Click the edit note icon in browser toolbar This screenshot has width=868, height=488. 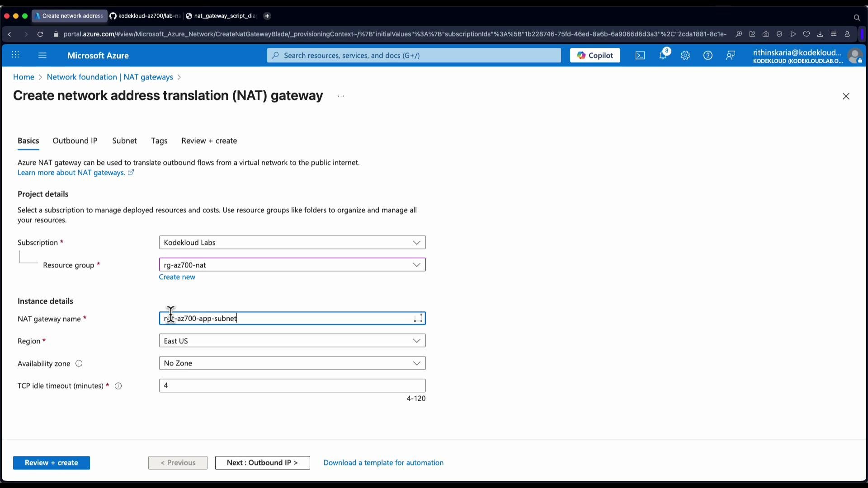coord(752,34)
